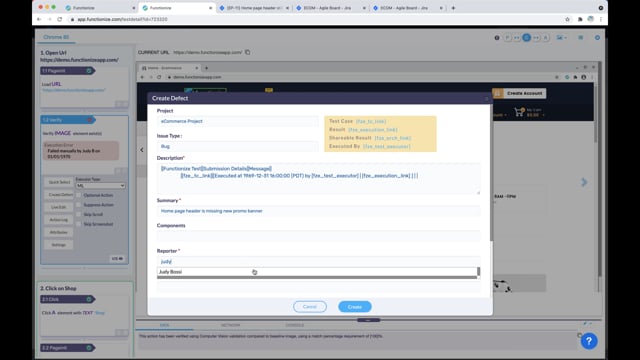The image size is (640, 360).
Task: Toggle the Skip Screenshot checkbox
Action: [79, 224]
